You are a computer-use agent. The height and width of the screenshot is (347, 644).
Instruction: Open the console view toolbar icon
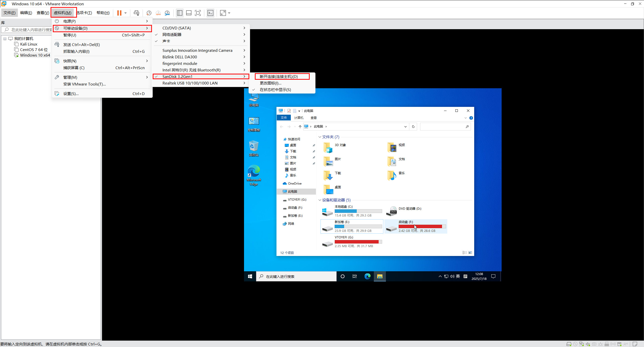coord(210,13)
